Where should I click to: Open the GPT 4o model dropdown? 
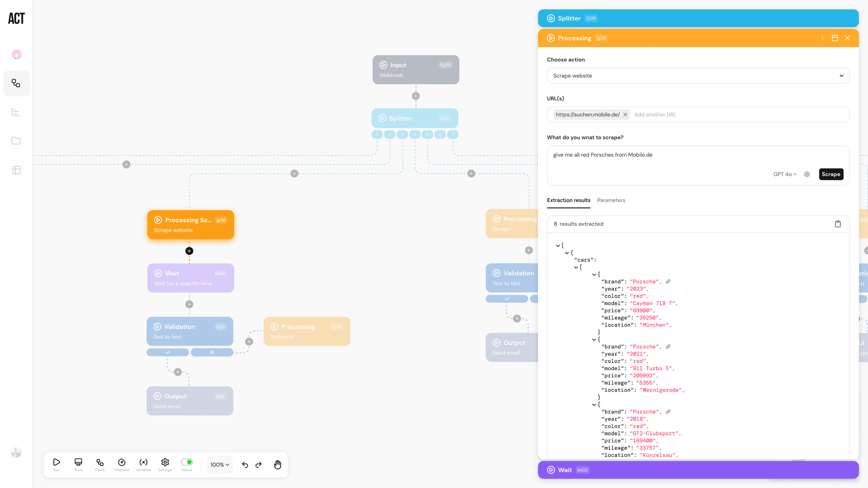[785, 174]
